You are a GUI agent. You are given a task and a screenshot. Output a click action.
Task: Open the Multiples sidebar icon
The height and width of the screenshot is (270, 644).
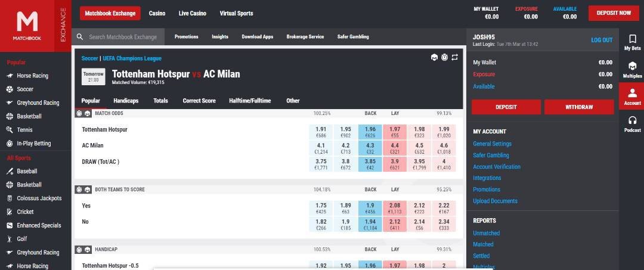(633, 66)
